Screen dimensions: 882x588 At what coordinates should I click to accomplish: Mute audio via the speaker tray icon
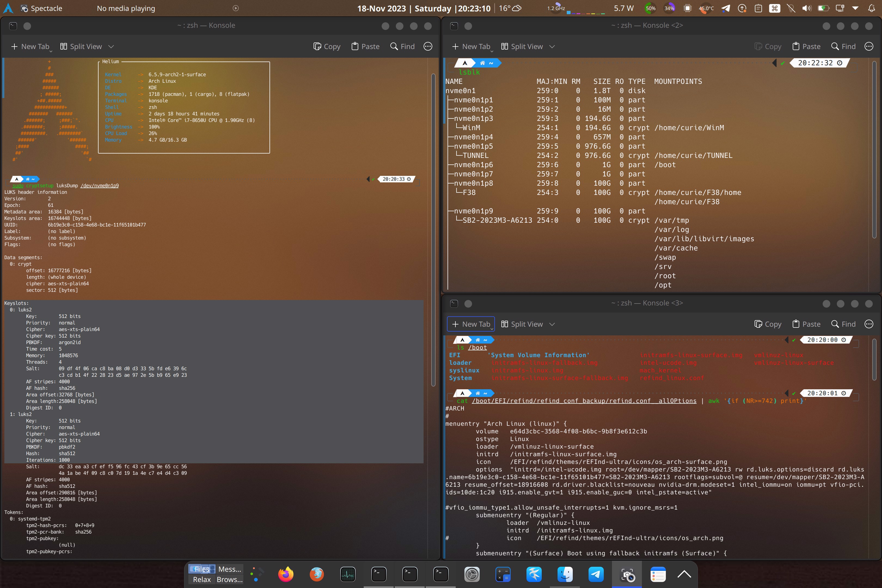coord(806,8)
